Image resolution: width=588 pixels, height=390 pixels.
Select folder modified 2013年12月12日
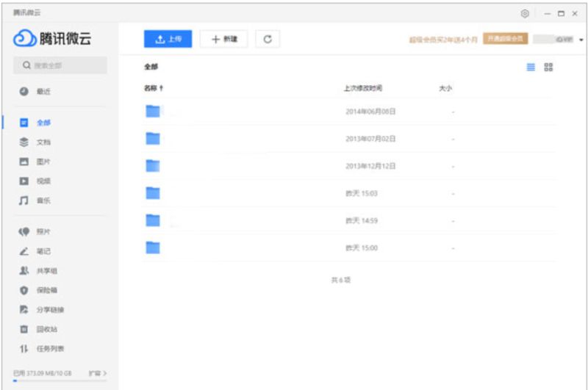coord(348,166)
